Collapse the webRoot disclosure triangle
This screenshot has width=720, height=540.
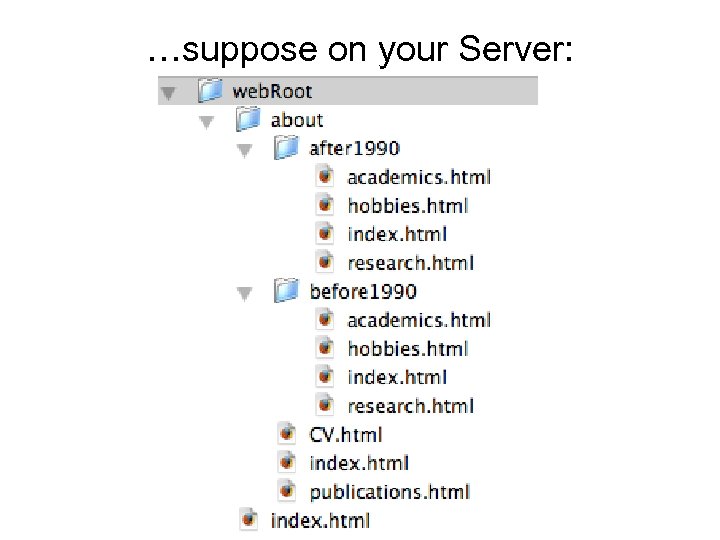tap(168, 92)
